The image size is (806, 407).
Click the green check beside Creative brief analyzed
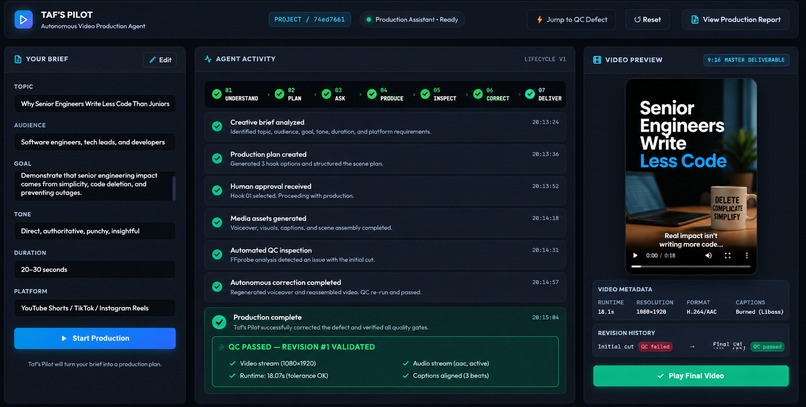(217, 126)
